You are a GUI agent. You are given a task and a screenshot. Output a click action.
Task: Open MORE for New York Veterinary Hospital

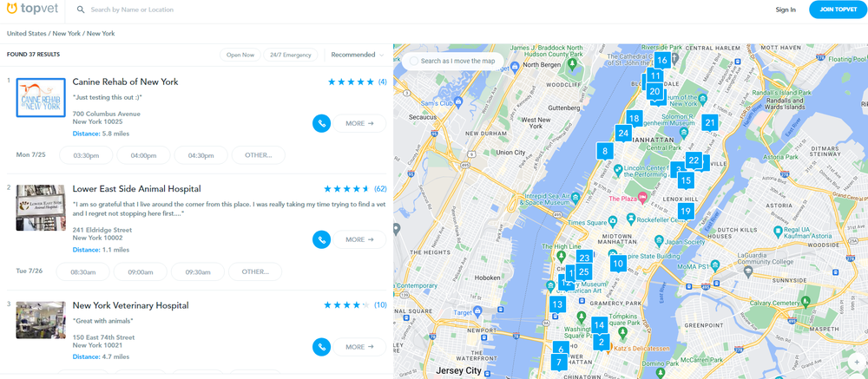pyautogui.click(x=359, y=347)
